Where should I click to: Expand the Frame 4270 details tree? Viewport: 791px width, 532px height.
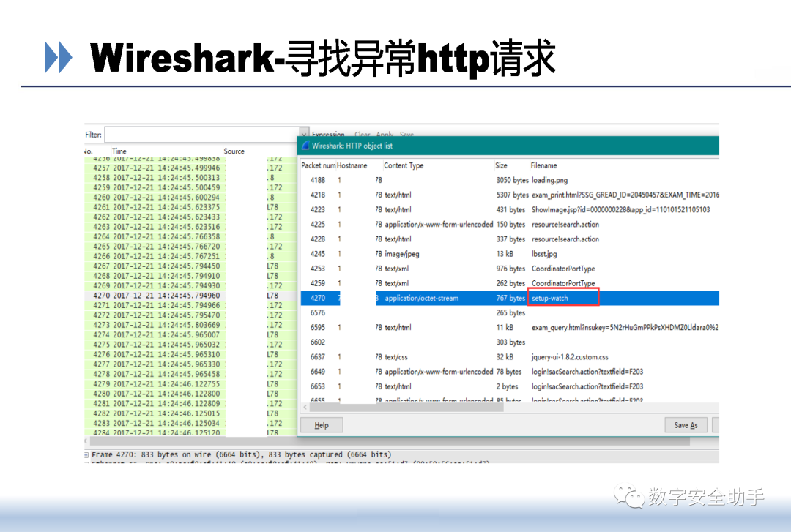(x=86, y=455)
